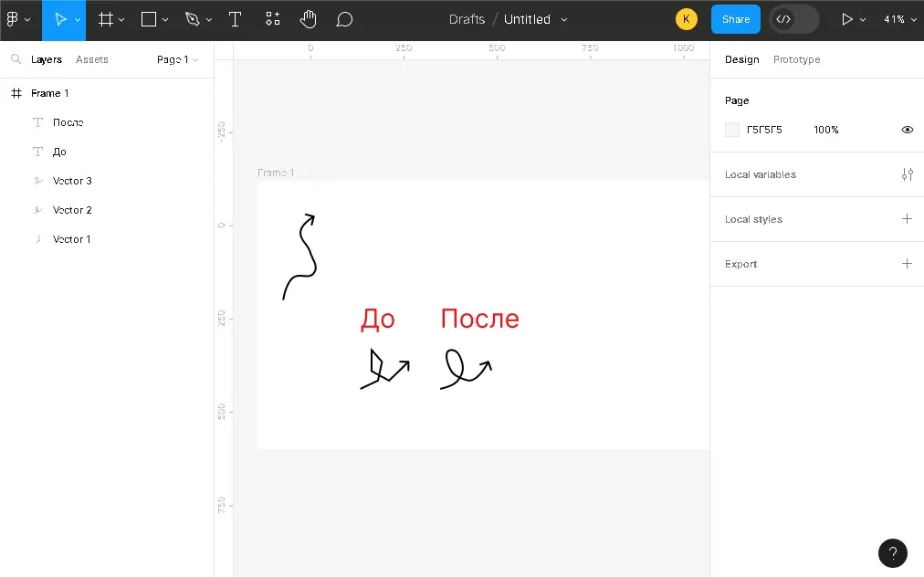The image size is (924, 577).
Task: Select the Text tool
Action: click(x=235, y=19)
